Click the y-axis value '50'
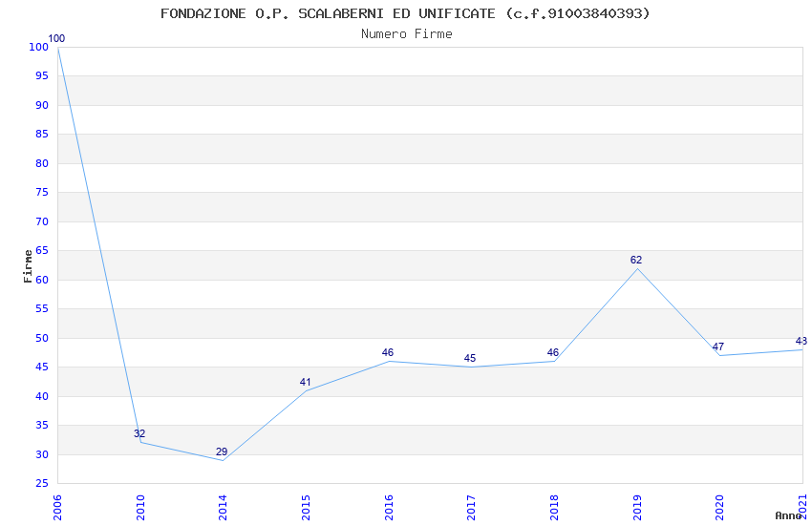 tap(42, 338)
